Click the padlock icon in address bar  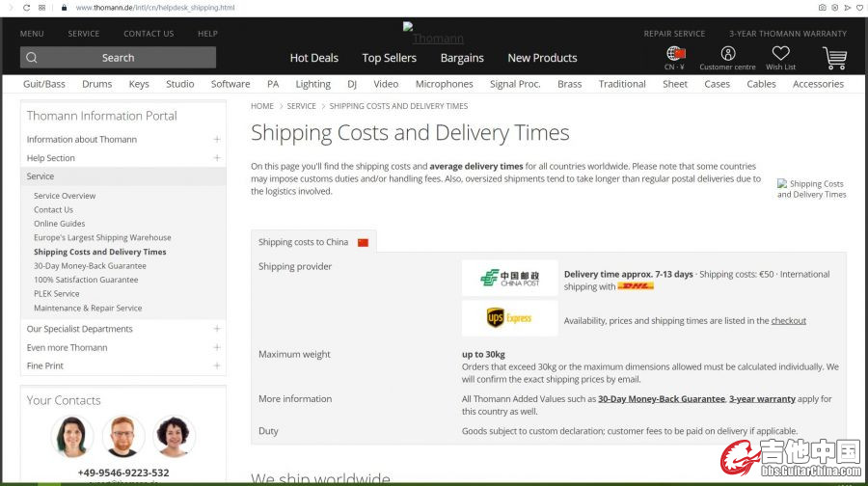point(65,8)
